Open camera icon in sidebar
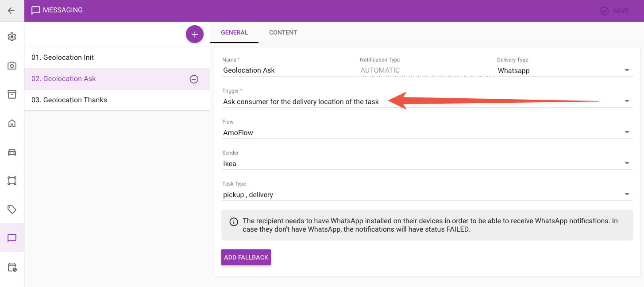 point(12,66)
